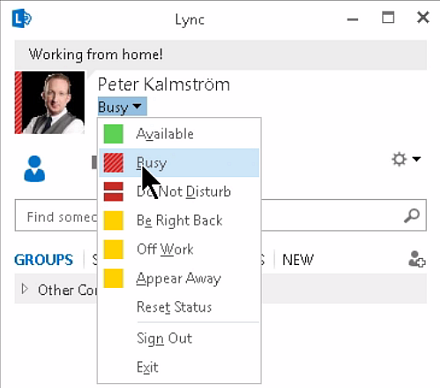Viewport: 440px width, 388px height.
Task: Open the Contacts view person icon
Action: click(x=34, y=169)
